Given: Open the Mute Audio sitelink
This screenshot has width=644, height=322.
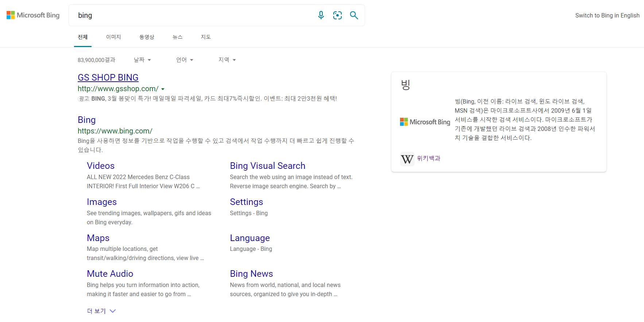Looking at the screenshot, I should coord(110,273).
